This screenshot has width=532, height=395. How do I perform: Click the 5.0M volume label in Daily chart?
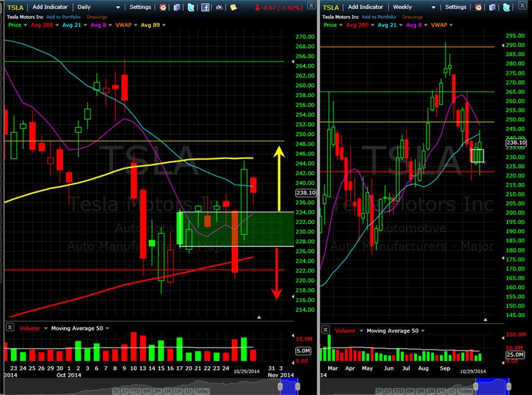pyautogui.click(x=303, y=351)
